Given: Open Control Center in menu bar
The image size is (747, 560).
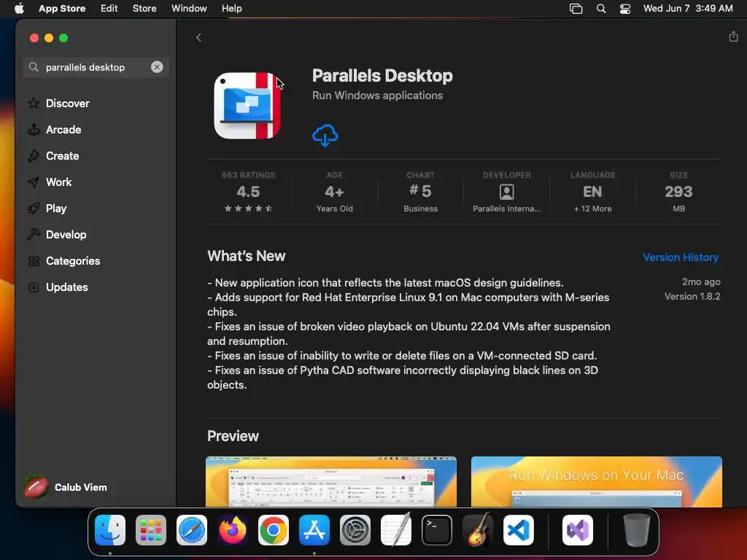Looking at the screenshot, I should [x=625, y=9].
